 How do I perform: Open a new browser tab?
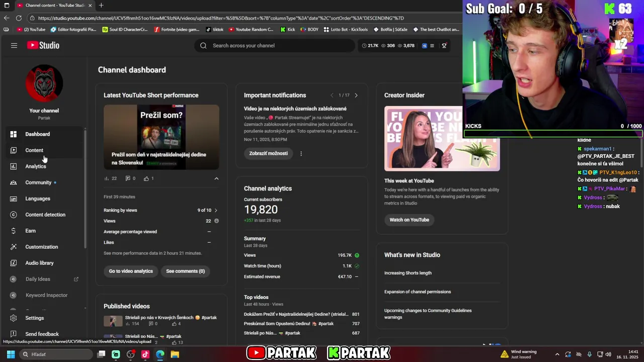tap(101, 5)
